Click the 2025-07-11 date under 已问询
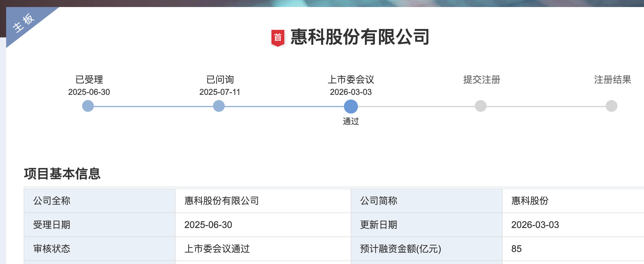Viewport: 644px width, 264px height. point(220,92)
